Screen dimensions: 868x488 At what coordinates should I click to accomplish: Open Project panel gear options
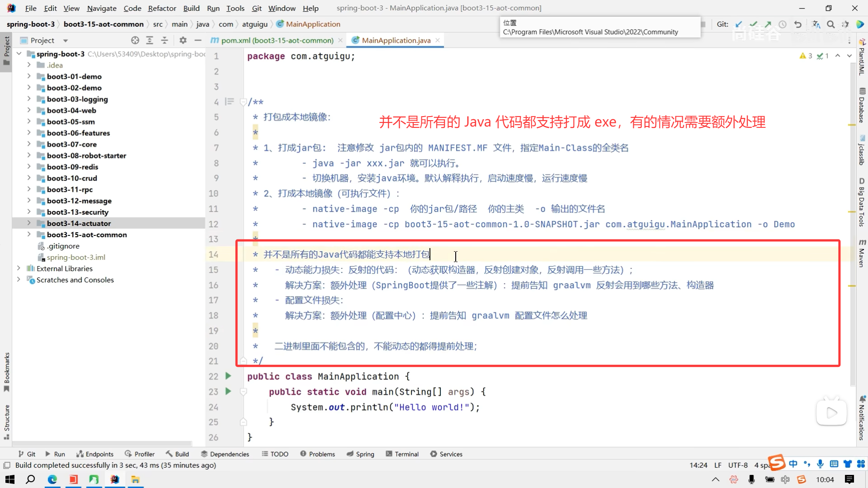pyautogui.click(x=183, y=40)
